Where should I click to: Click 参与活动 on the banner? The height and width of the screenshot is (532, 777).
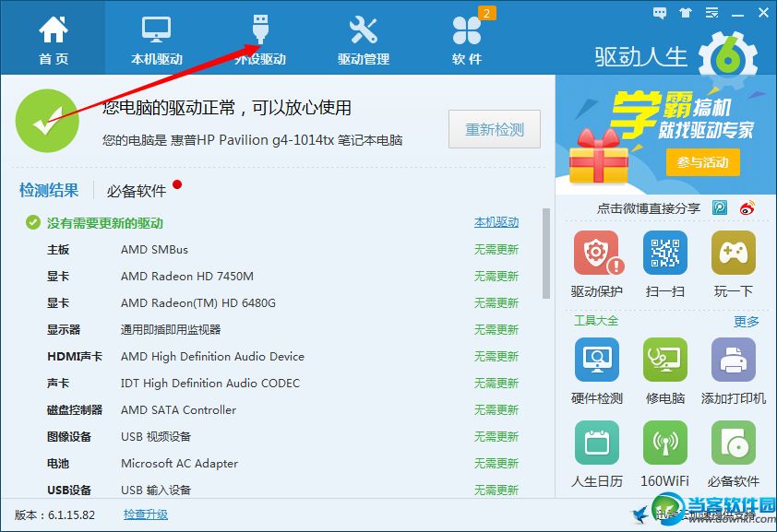tap(702, 162)
